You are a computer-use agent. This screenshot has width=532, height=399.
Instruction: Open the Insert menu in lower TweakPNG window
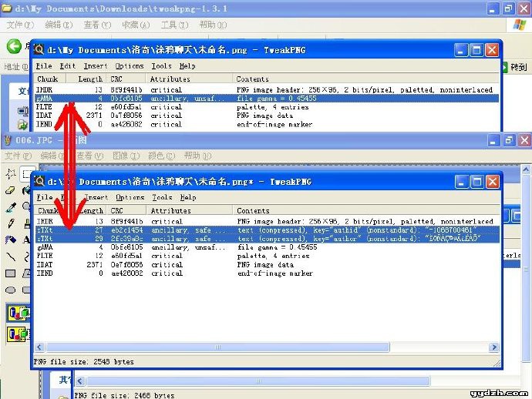[93, 197]
